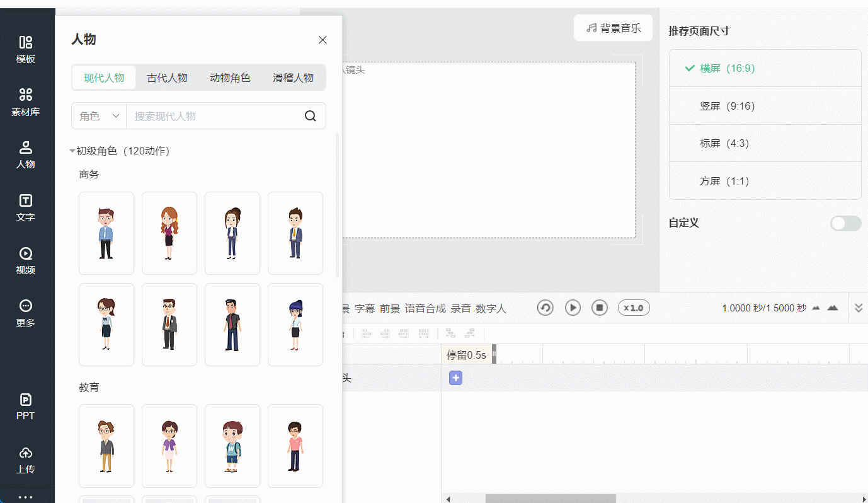Play the timeline preview

tap(573, 308)
